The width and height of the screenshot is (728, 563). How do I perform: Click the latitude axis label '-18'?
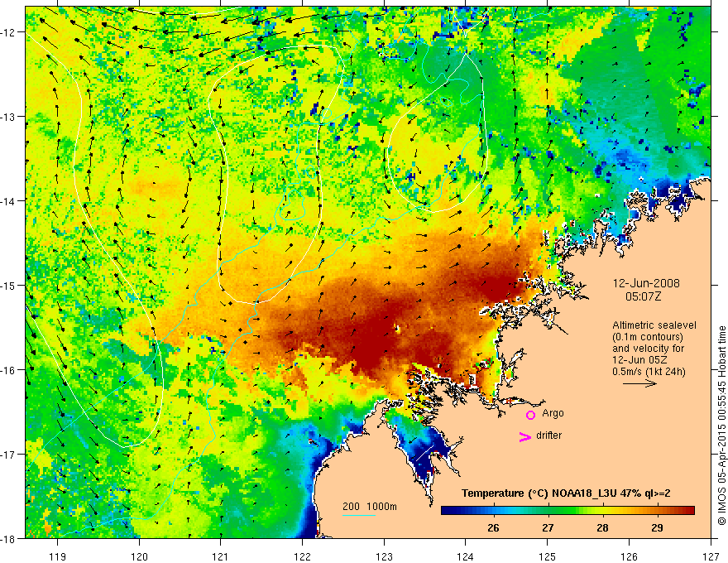click(9, 538)
